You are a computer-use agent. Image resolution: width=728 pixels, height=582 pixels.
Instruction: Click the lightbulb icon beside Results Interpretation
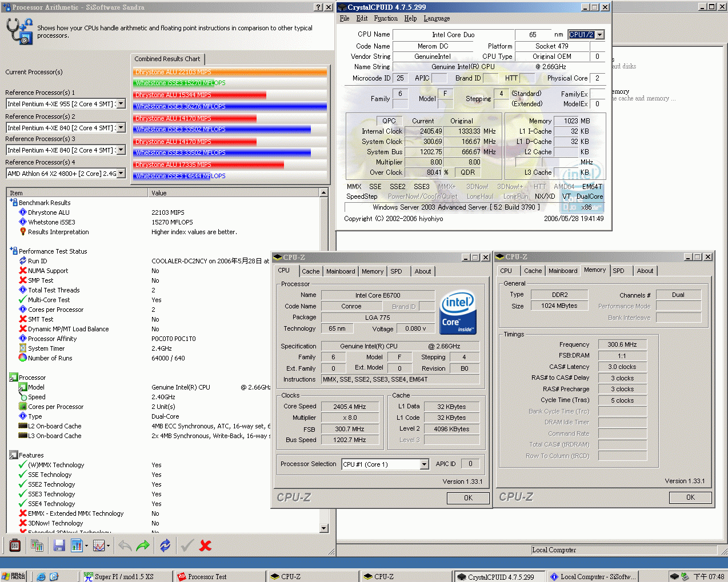(23, 231)
